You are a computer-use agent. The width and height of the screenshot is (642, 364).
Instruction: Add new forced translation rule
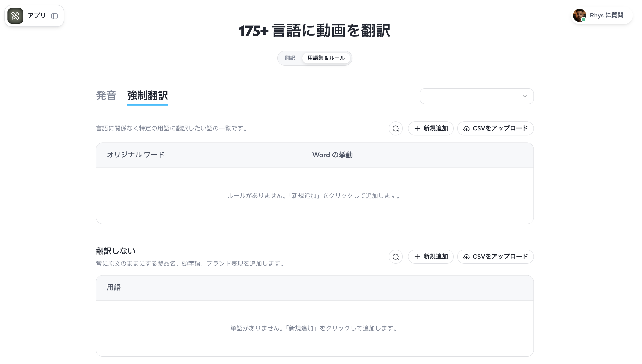431,128
